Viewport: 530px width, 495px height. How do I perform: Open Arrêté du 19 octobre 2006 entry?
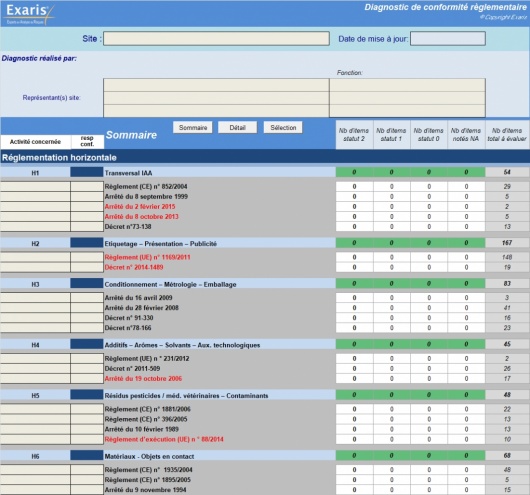click(143, 379)
